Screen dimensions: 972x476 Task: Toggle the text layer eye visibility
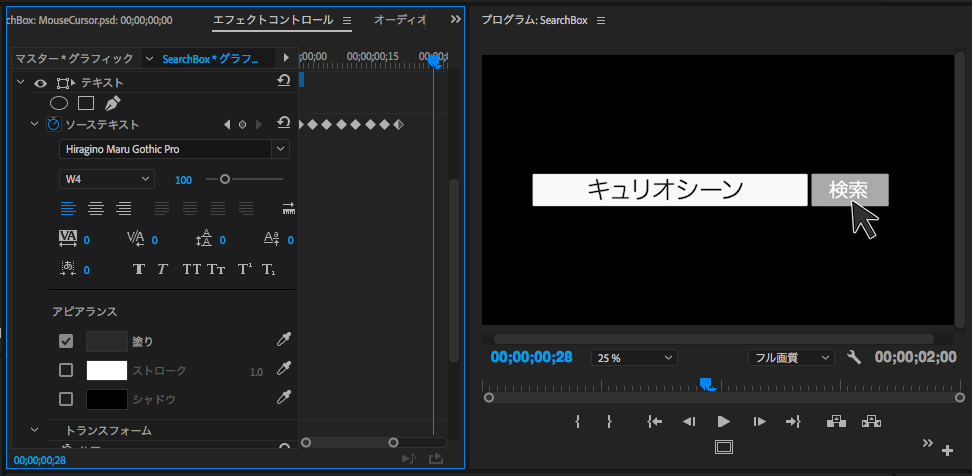pos(41,83)
